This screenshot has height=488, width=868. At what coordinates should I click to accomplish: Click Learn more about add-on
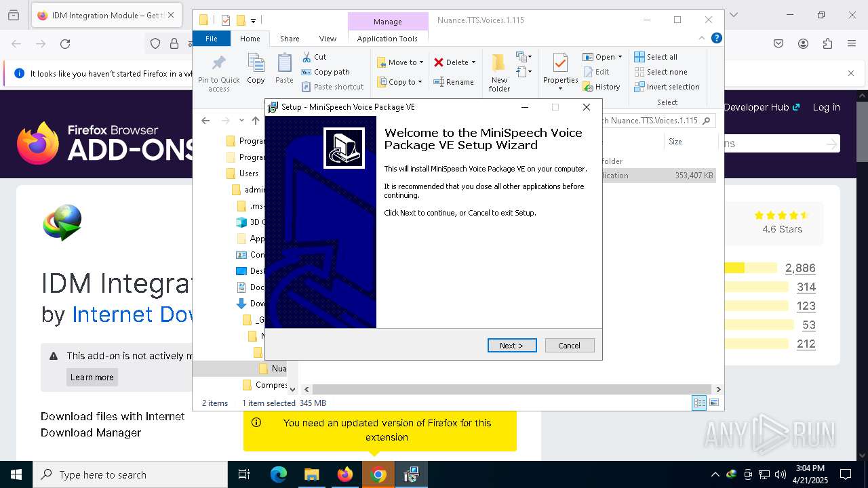(x=92, y=378)
